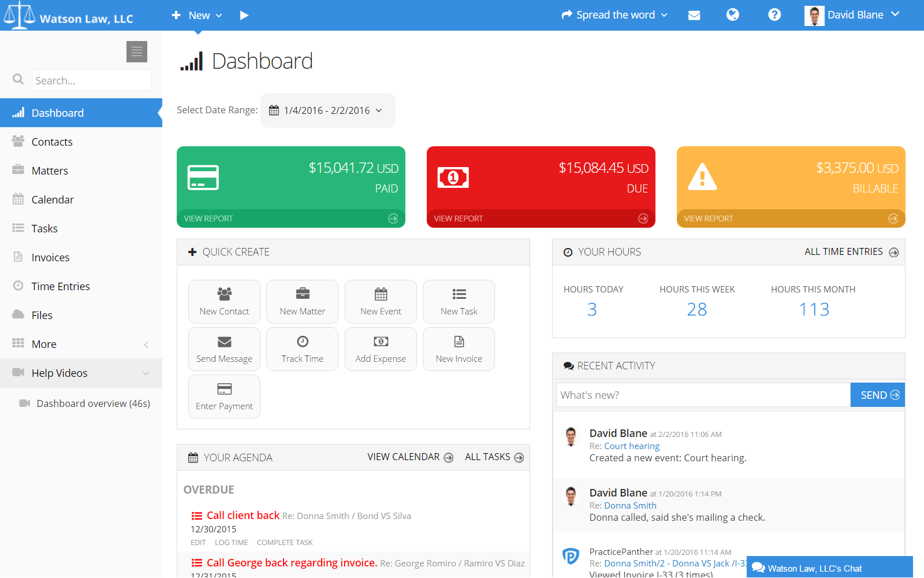Click arrow icon on DUE view report
Screen dimensions: 924x578
643,218
